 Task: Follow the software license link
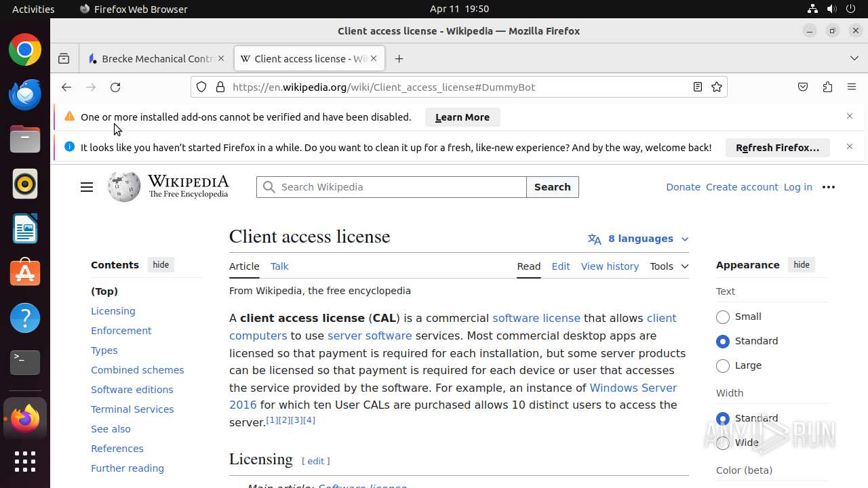[x=536, y=318]
